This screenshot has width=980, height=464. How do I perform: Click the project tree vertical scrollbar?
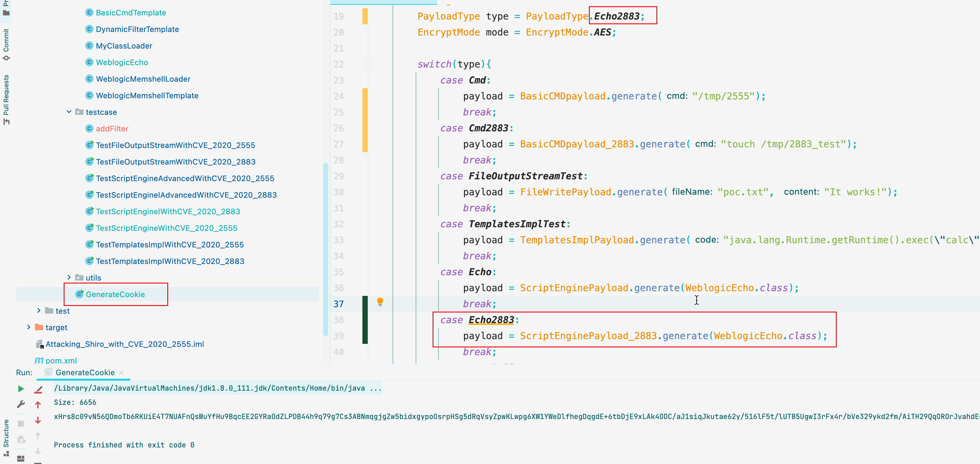[x=325, y=249]
